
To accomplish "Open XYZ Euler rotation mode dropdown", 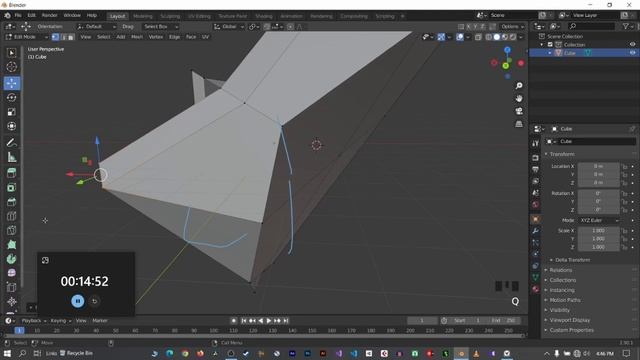I will [x=598, y=220].
